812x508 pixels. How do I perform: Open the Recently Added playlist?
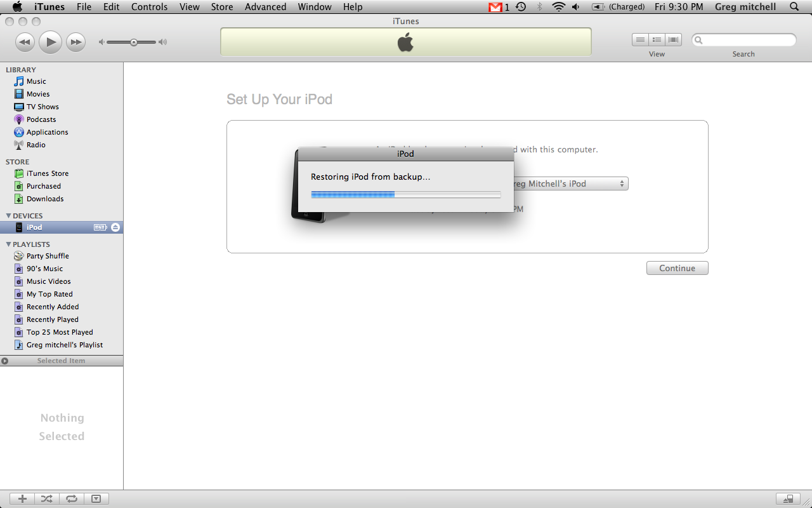pos(53,307)
